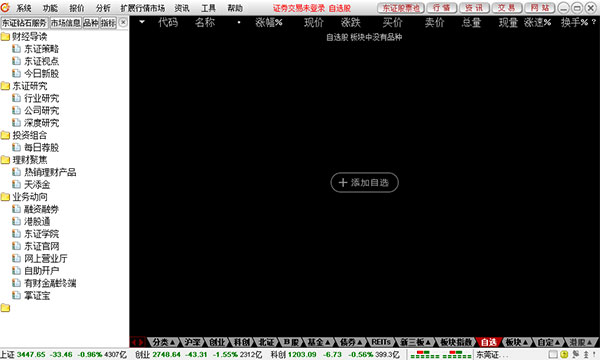This screenshot has height=360, width=600.
Task: Collapse the 投资组合 folder
Action: [x=5, y=135]
